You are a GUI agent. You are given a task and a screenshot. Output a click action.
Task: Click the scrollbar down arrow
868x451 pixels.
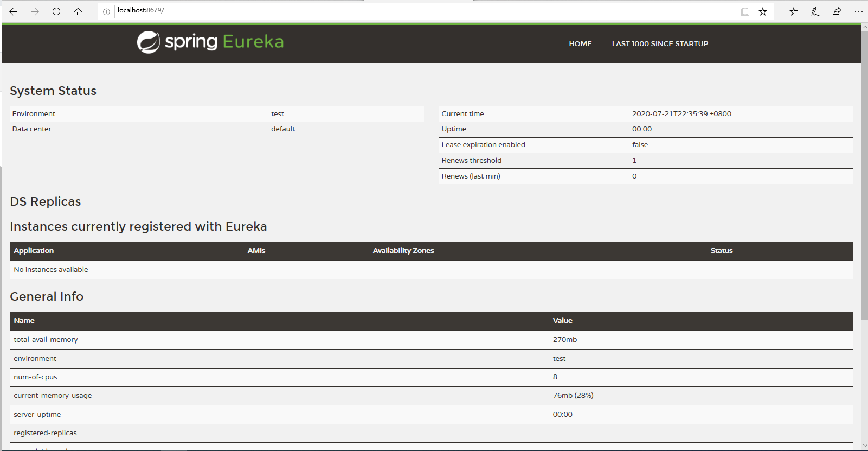pos(864,446)
